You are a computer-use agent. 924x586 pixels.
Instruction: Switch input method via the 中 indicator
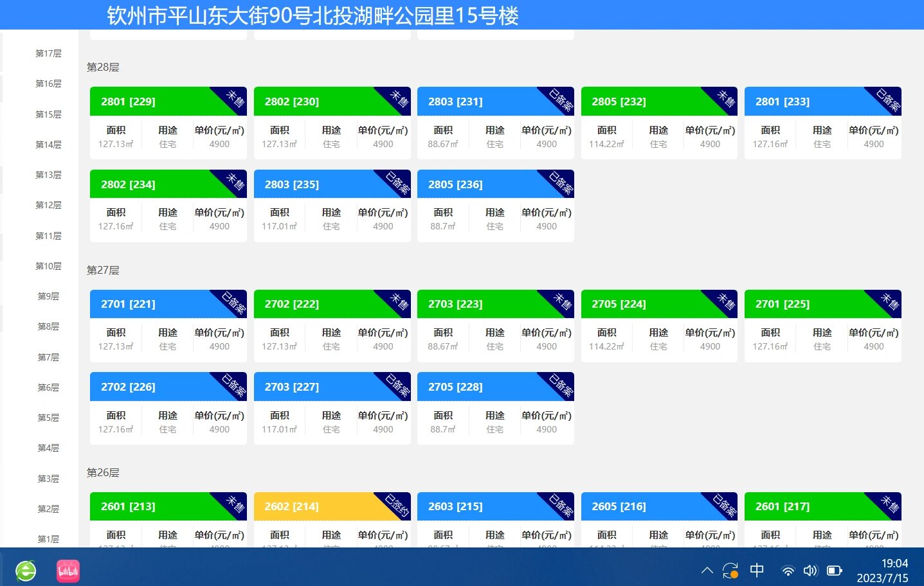click(757, 570)
